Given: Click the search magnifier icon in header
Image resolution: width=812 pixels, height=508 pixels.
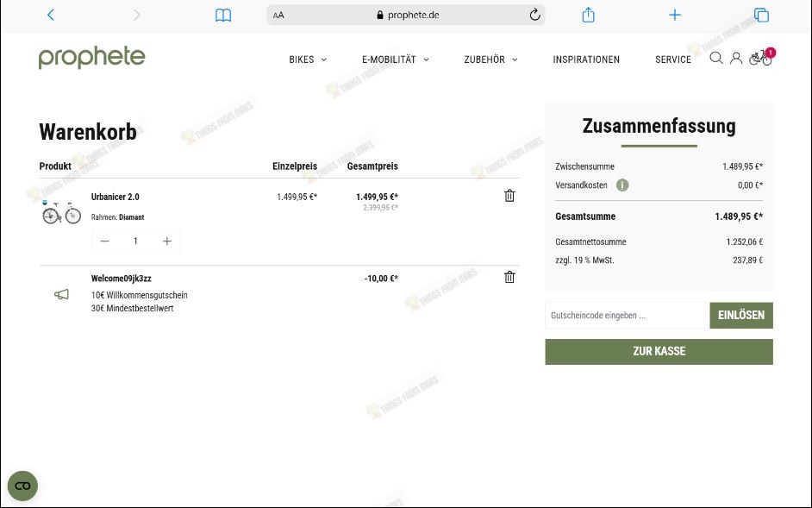Looking at the screenshot, I should tap(715, 59).
